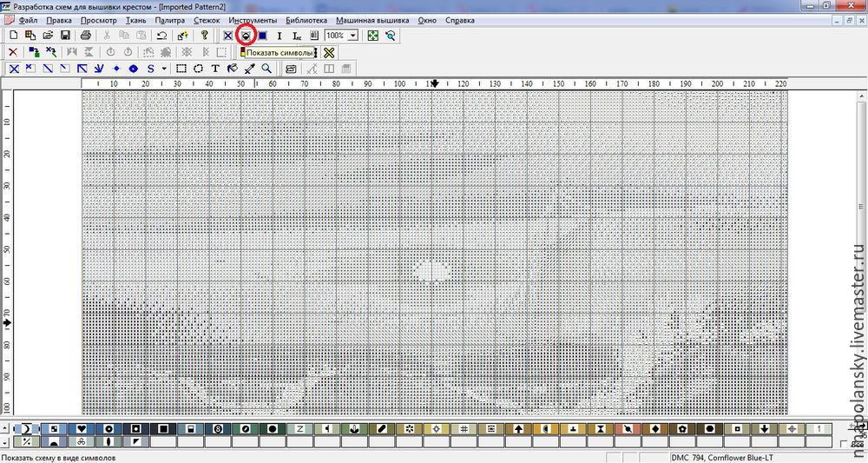Select the magnifier zoom tool
The width and height of the screenshot is (868, 463).
coord(266,69)
